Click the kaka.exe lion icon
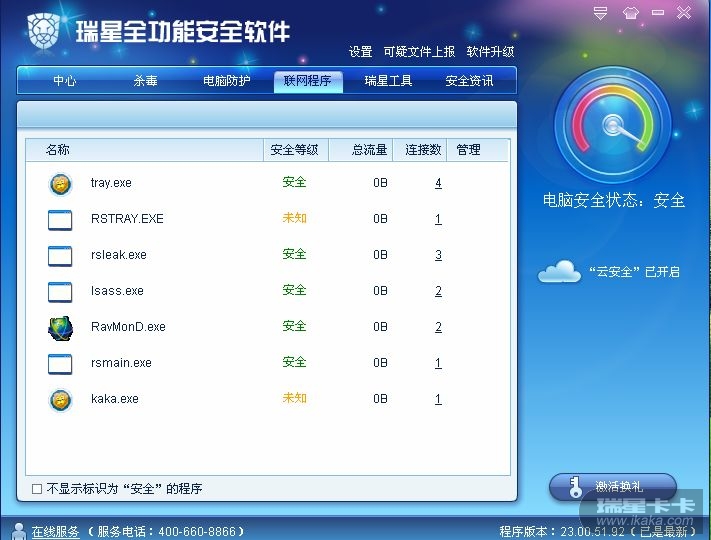The image size is (711, 540). (60, 400)
